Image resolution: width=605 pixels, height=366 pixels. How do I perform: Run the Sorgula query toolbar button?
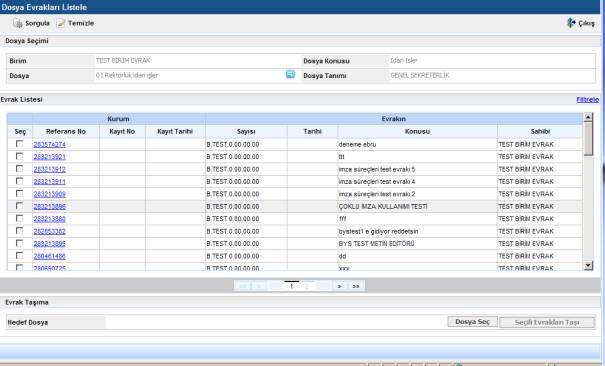[x=31, y=23]
